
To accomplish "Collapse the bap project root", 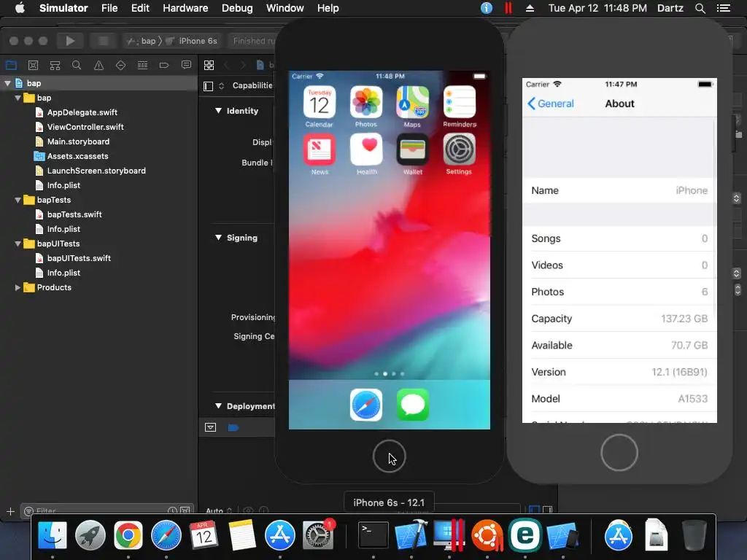I will (x=7, y=83).
